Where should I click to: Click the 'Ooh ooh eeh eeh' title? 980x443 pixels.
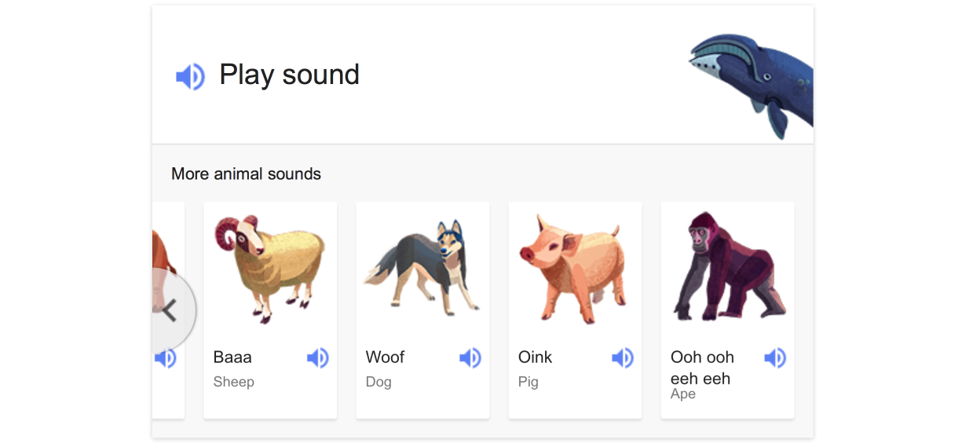pos(702,368)
